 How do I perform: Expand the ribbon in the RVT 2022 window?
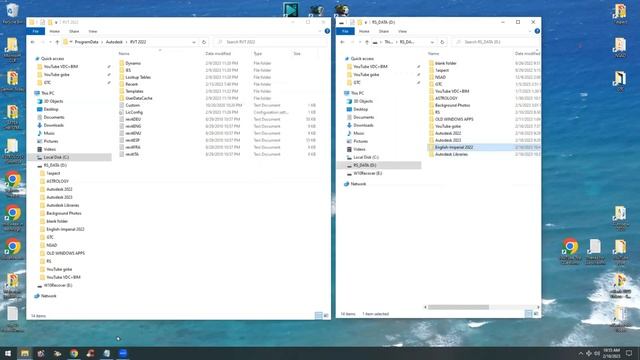tap(320, 31)
